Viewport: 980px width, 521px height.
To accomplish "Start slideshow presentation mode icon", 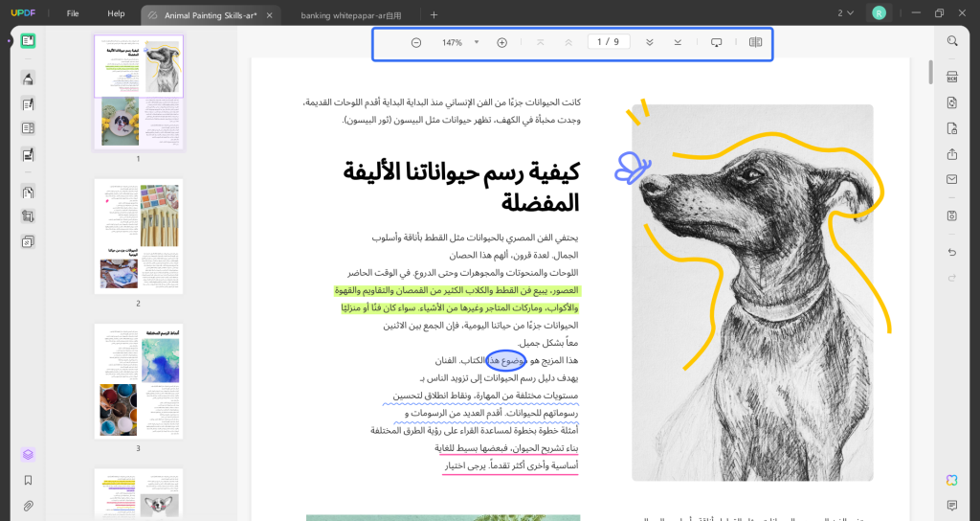I will click(716, 42).
